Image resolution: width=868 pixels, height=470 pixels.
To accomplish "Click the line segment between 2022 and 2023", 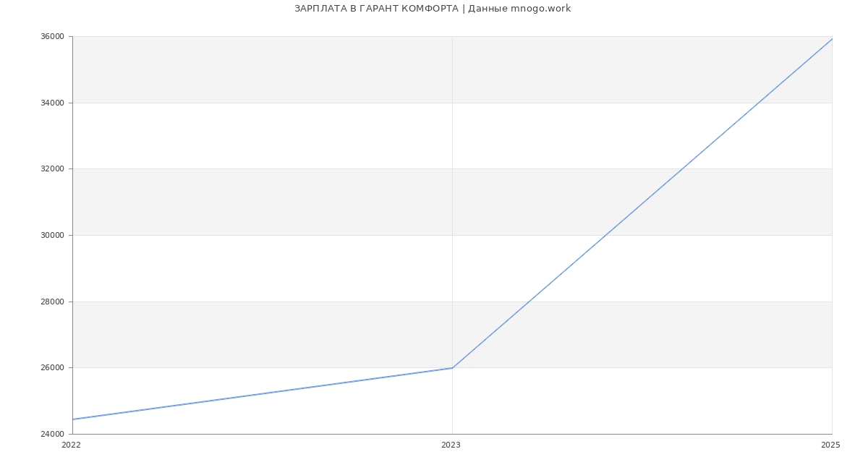I will pyautogui.click(x=263, y=393).
